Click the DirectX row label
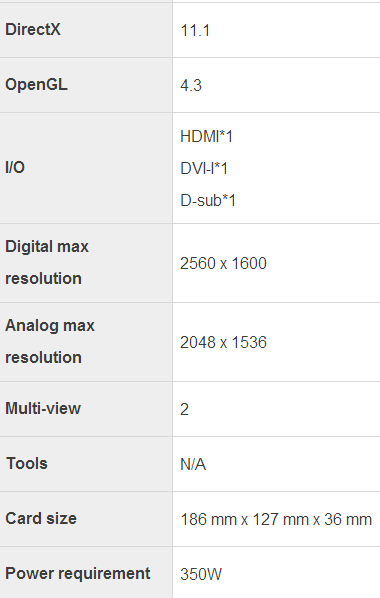The height and width of the screenshot is (598, 380). point(33,29)
